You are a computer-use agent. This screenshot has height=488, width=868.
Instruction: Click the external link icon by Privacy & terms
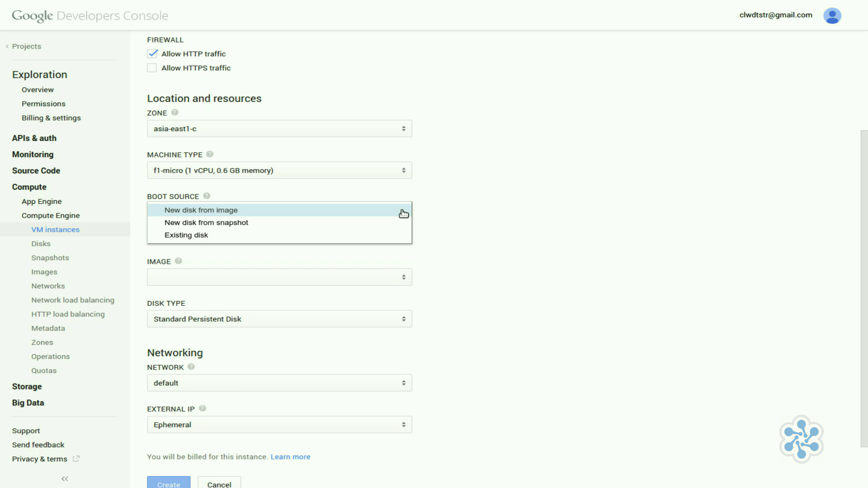point(76,459)
